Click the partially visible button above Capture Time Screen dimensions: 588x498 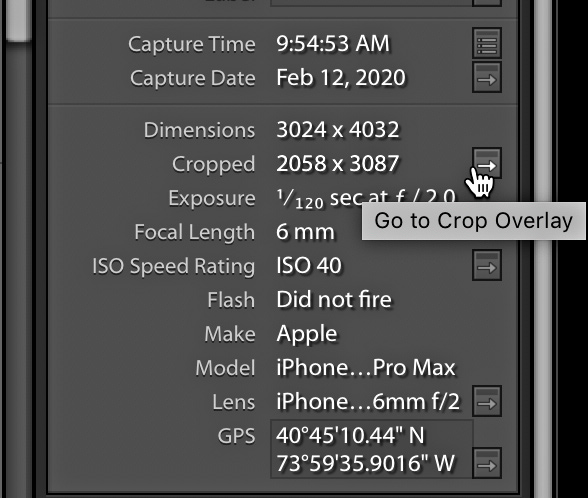coord(487,3)
